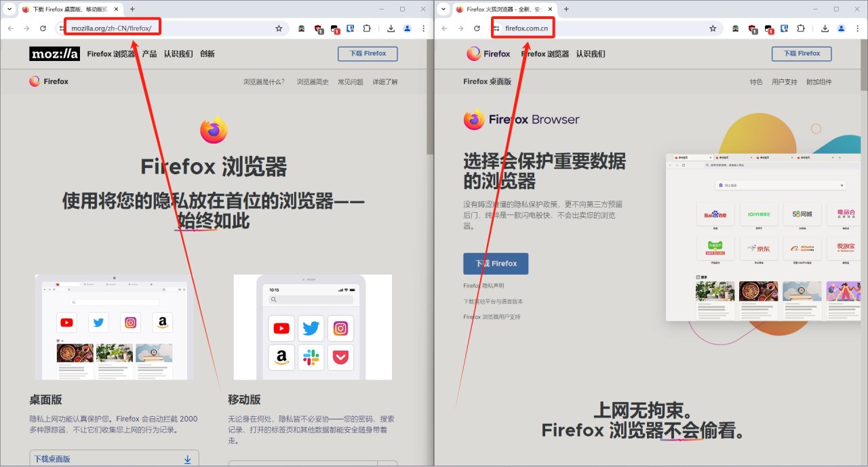Reload the mozilla.org window page
This screenshot has height=467, width=868.
click(43, 28)
